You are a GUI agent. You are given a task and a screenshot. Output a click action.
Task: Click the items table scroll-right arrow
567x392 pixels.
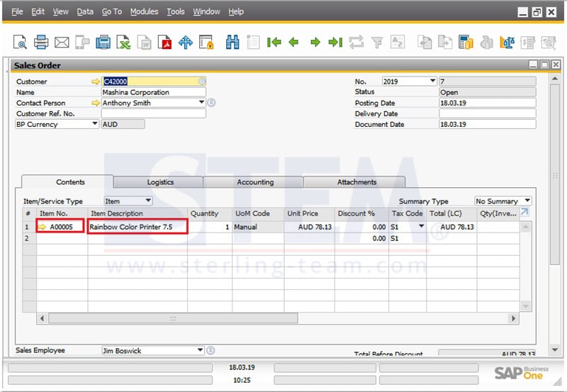click(x=513, y=318)
